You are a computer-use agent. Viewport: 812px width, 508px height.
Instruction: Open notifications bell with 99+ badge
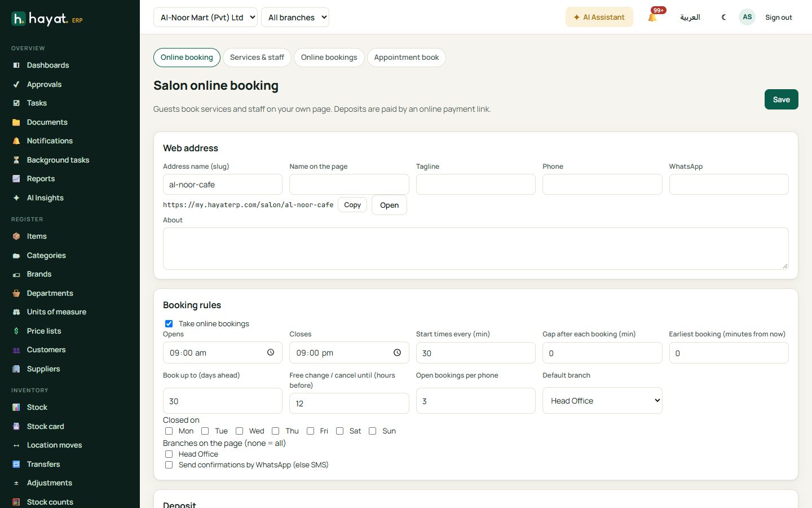pos(653,17)
